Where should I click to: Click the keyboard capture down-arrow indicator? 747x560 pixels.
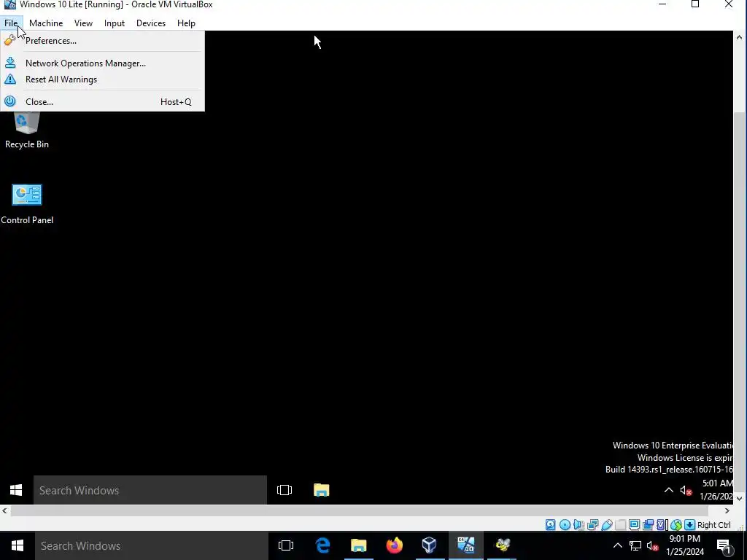(x=689, y=525)
